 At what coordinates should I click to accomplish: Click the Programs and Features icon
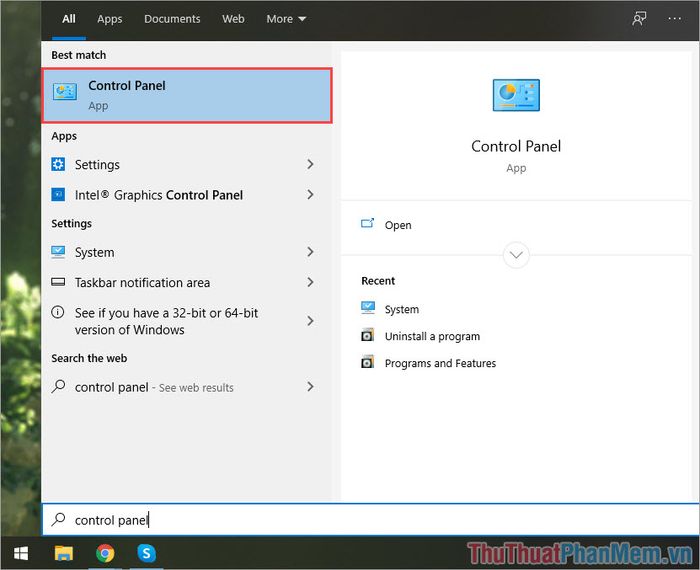(x=367, y=362)
